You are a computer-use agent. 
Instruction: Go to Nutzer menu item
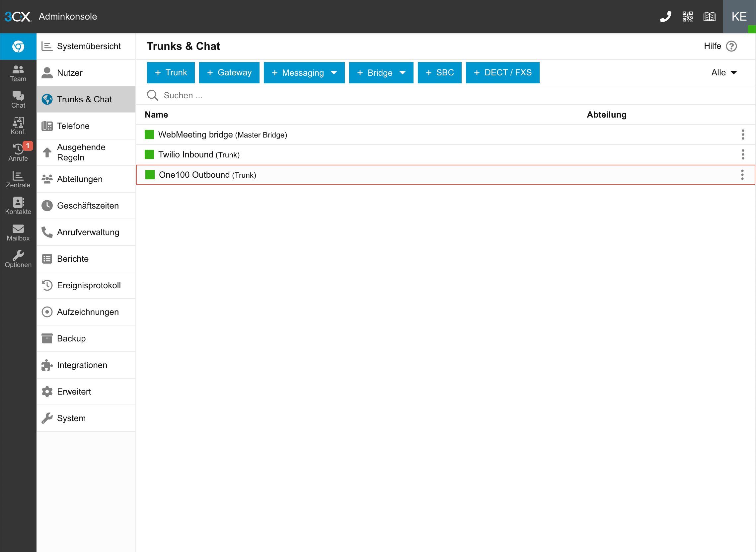(x=86, y=73)
